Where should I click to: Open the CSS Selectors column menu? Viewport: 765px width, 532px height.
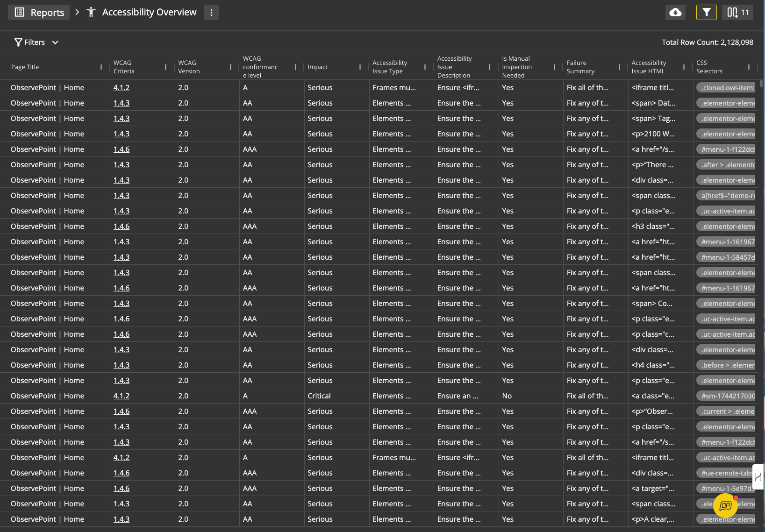749,67
